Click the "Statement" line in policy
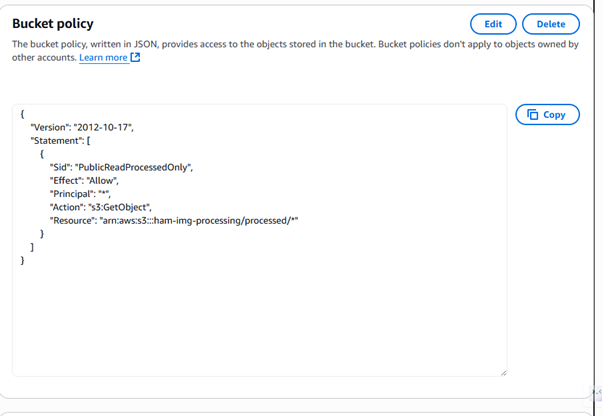 tap(60, 141)
